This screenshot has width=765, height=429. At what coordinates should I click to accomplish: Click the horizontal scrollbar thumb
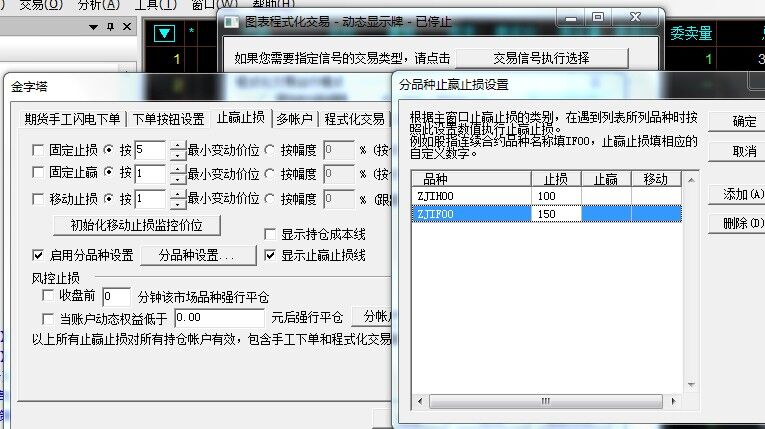[x=545, y=401]
